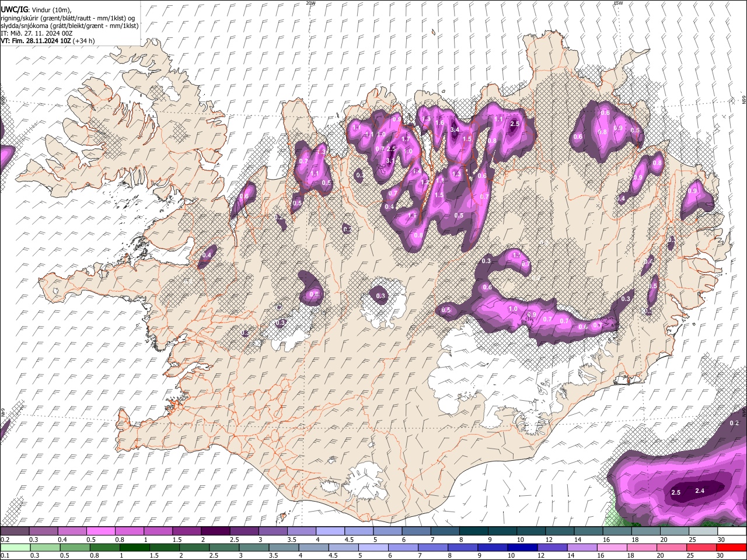Click the upper legend swatch between 4 and 4.5
Screen dimensions: 747x560
tap(330, 531)
